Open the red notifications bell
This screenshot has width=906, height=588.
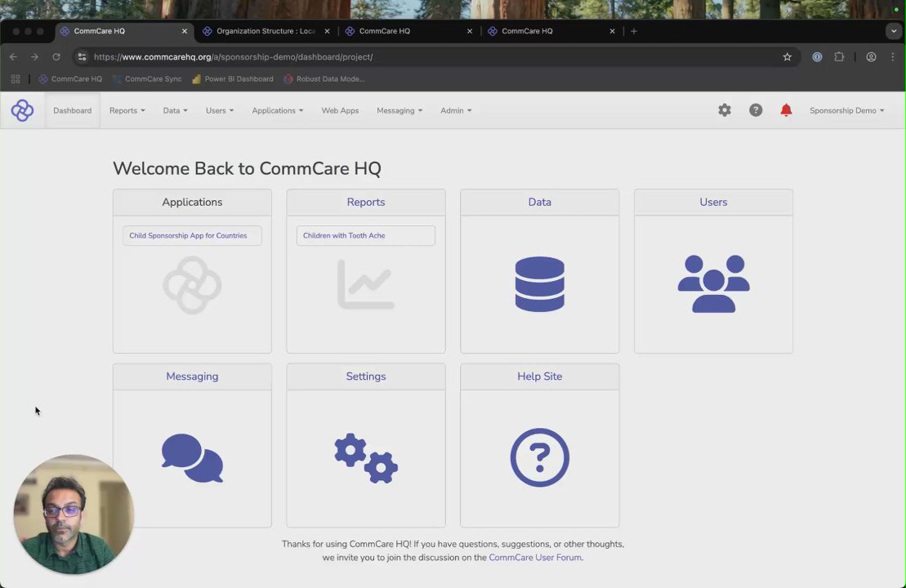786,109
